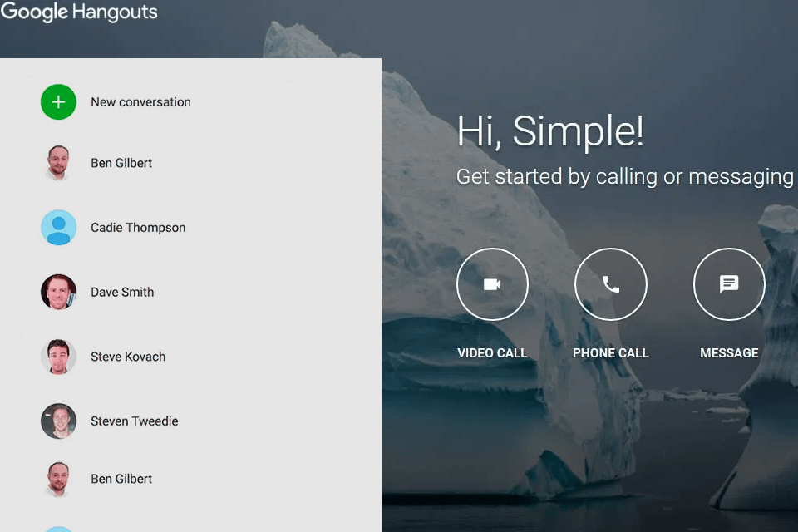Start a video call with the camera icon
This screenshot has height=532, width=798.
click(x=492, y=284)
